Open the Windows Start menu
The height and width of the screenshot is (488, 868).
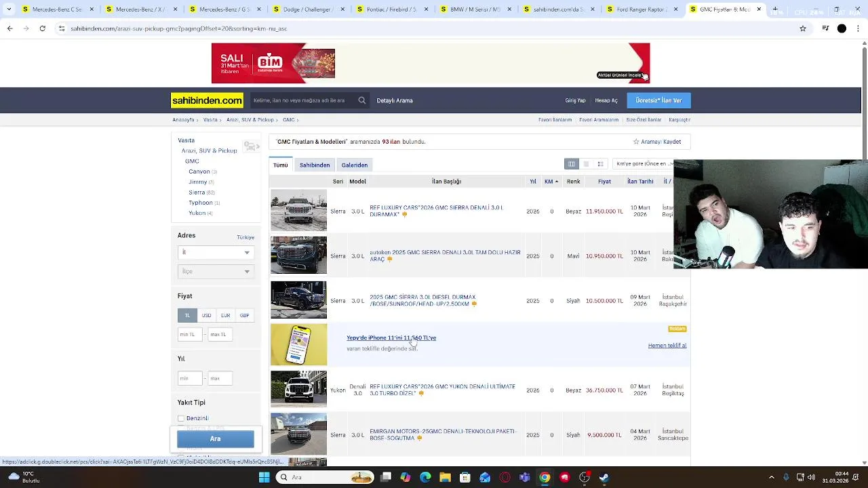264,477
